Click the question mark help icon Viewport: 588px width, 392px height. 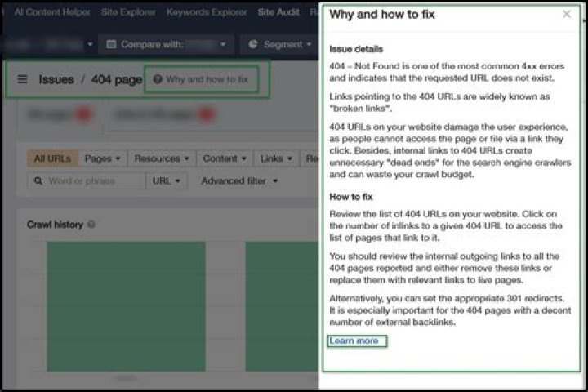click(x=158, y=79)
